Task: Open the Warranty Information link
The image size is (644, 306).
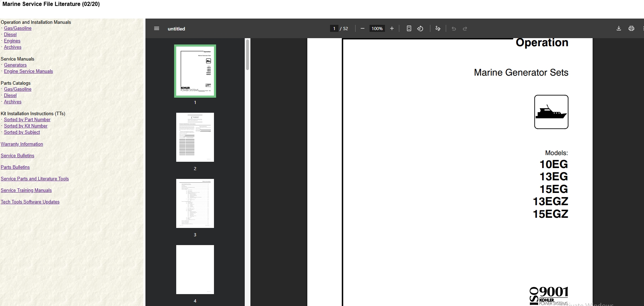Action: 22,144
